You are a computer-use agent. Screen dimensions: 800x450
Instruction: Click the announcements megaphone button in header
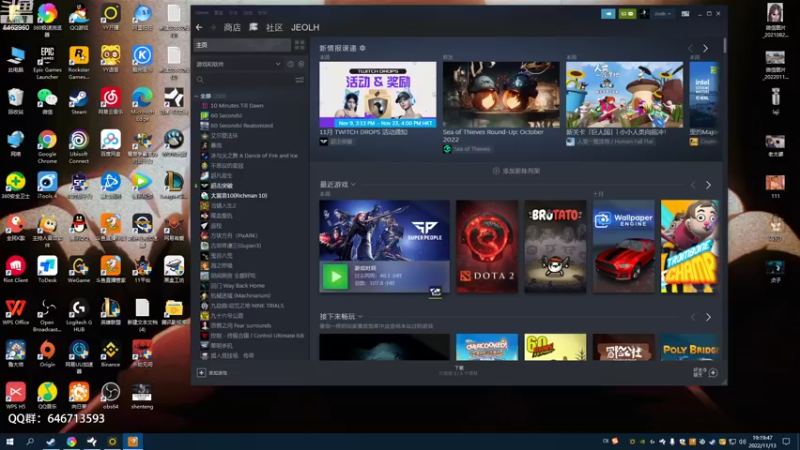[608, 14]
